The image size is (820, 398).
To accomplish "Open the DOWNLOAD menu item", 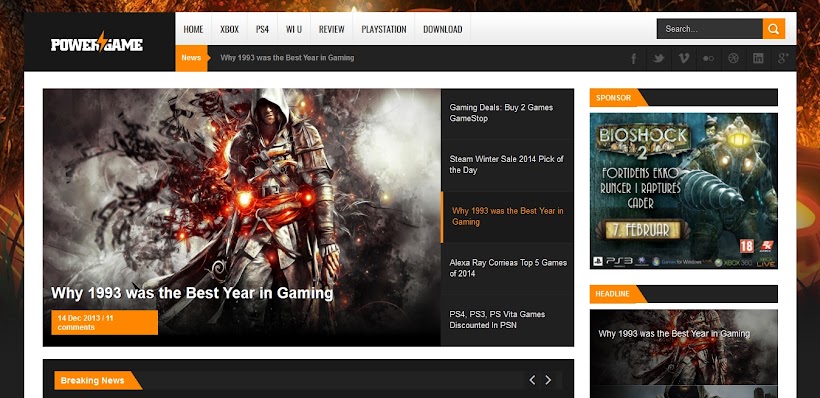I will click(x=442, y=29).
